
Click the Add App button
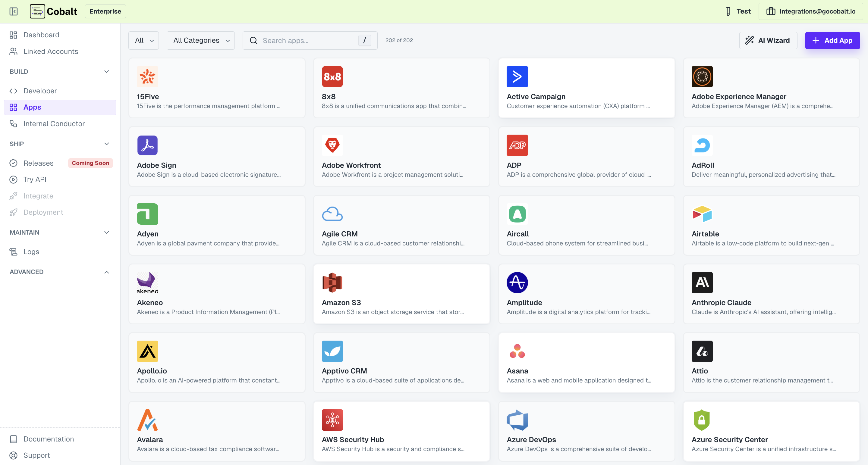[x=832, y=40]
